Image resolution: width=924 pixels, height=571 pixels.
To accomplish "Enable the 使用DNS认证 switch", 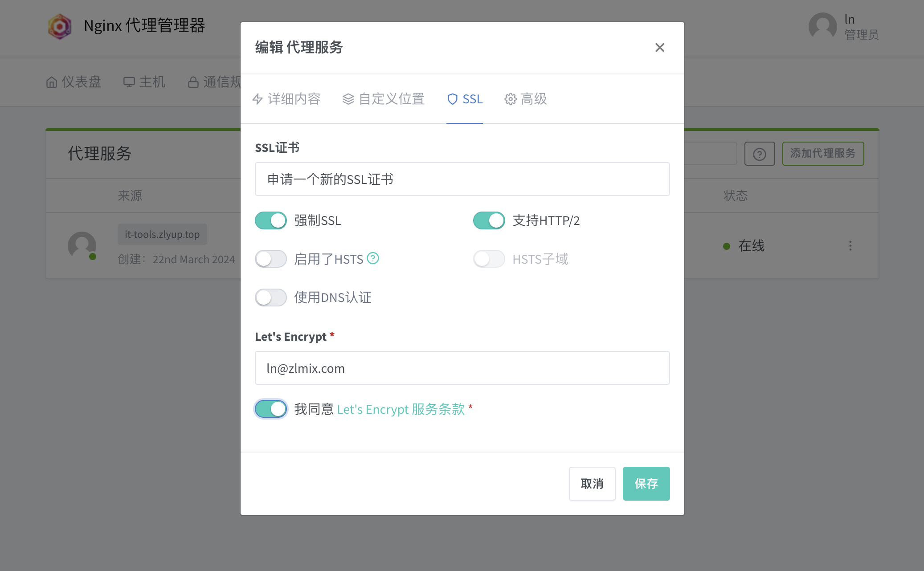I will click(x=271, y=298).
